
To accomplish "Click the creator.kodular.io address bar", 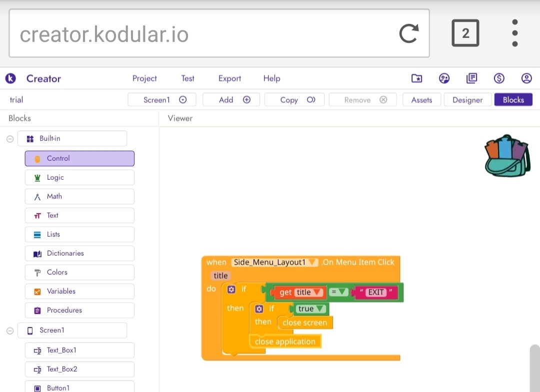I will 219,33.
